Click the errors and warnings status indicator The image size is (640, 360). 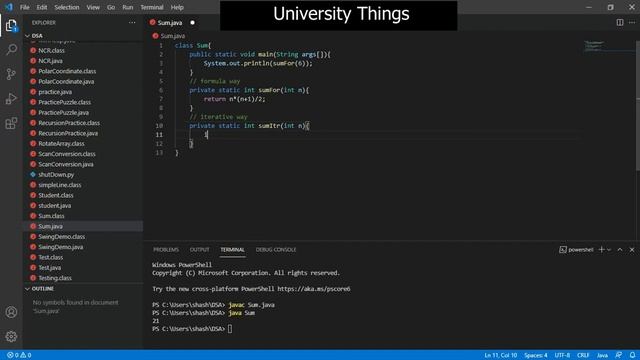pos(19,355)
